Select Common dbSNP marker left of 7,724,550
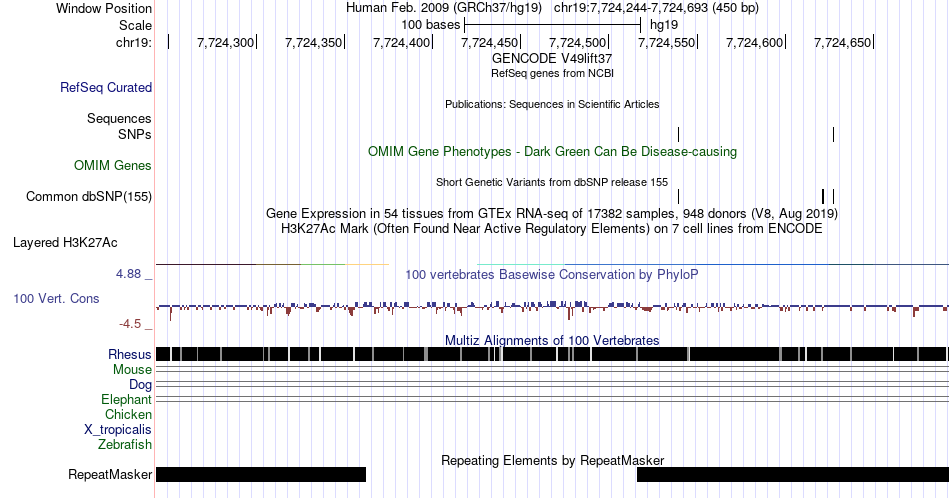This screenshot has width=950, height=498. [x=679, y=196]
